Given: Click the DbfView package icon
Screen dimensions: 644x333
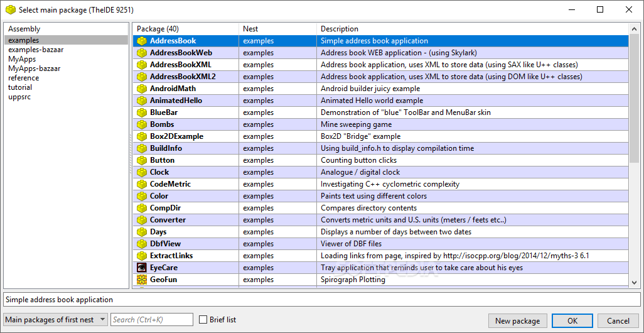Looking at the screenshot, I should click(x=142, y=244).
